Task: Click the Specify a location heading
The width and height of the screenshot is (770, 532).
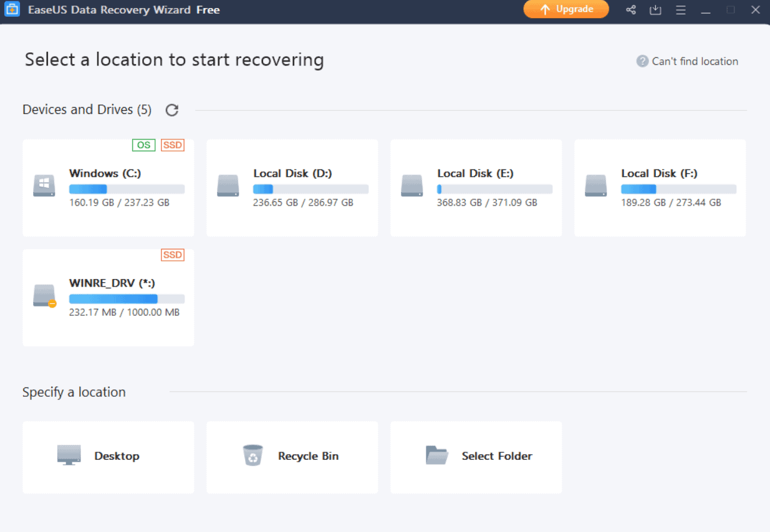Action: point(74,392)
